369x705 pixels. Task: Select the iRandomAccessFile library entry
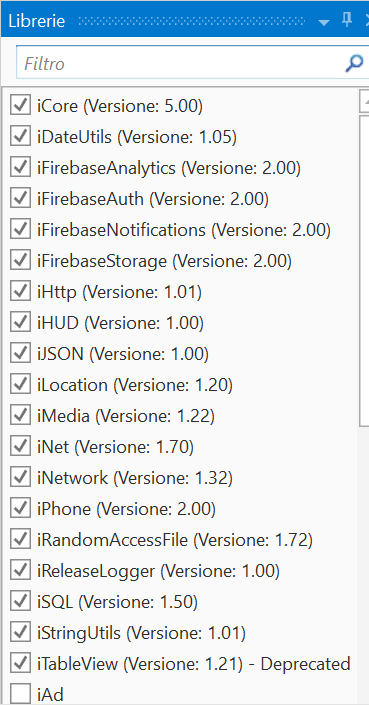pos(175,540)
